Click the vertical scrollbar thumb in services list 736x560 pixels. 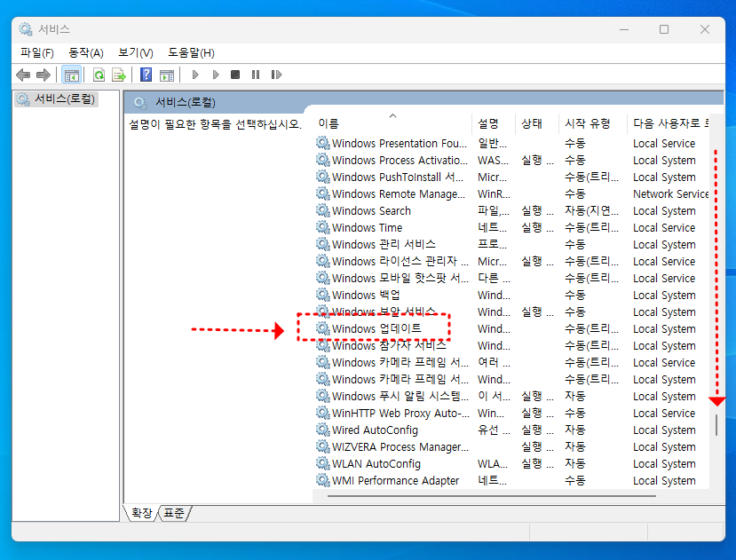(x=716, y=425)
